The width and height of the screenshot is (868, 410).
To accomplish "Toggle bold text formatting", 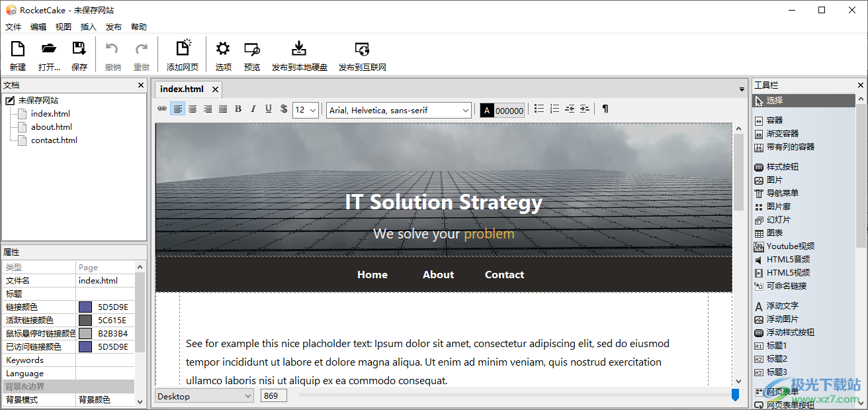I will click(x=238, y=109).
